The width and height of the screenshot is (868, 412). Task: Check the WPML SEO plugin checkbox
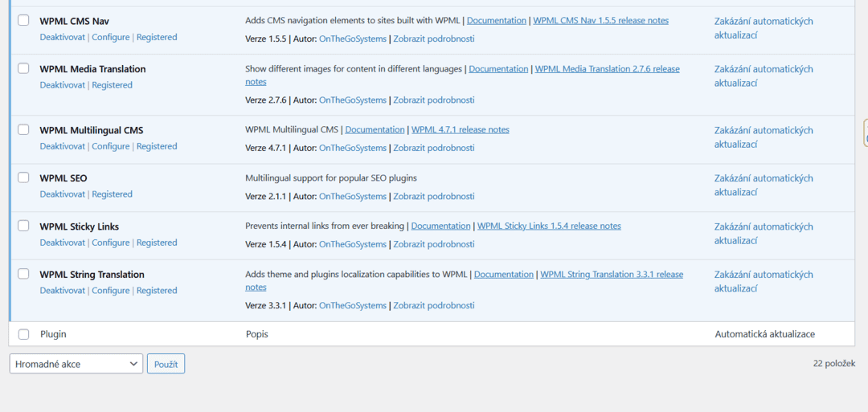23,177
